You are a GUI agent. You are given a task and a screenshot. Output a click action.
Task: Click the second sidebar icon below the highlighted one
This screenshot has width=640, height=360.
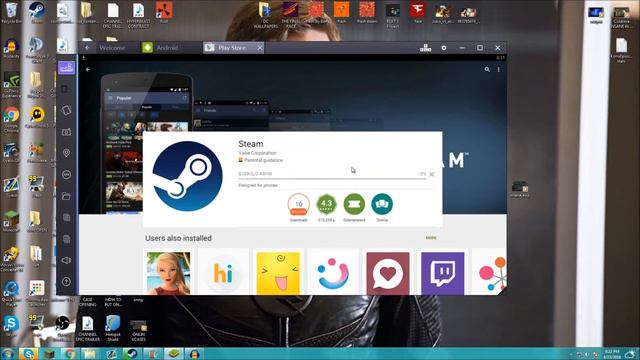tap(66, 89)
